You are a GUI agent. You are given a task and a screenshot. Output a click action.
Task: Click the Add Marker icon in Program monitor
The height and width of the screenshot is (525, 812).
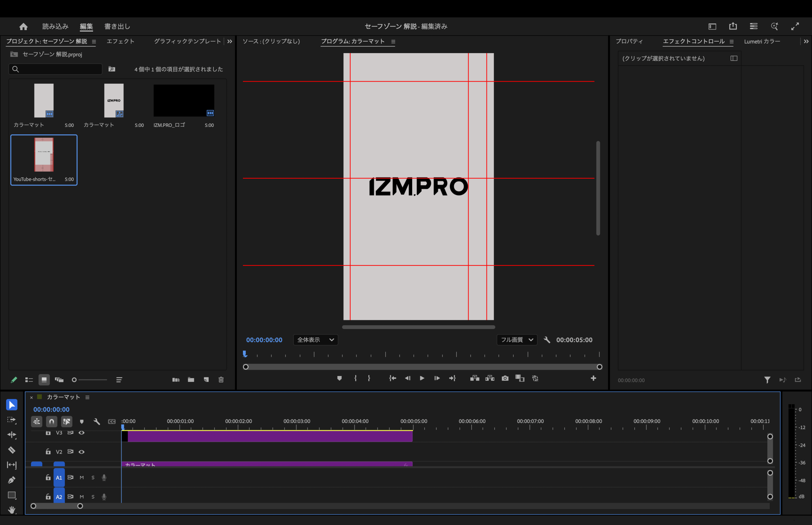tap(339, 378)
